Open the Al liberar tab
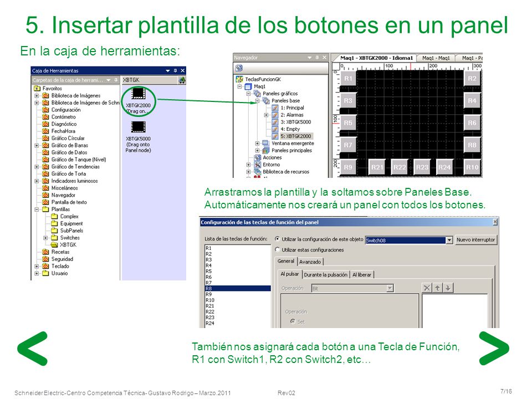 [362, 275]
